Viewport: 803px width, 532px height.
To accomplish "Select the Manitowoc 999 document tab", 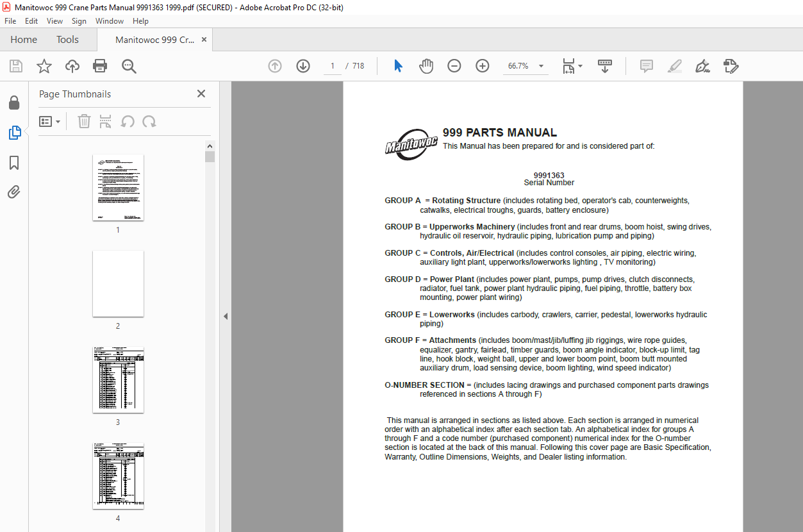I will (154, 40).
